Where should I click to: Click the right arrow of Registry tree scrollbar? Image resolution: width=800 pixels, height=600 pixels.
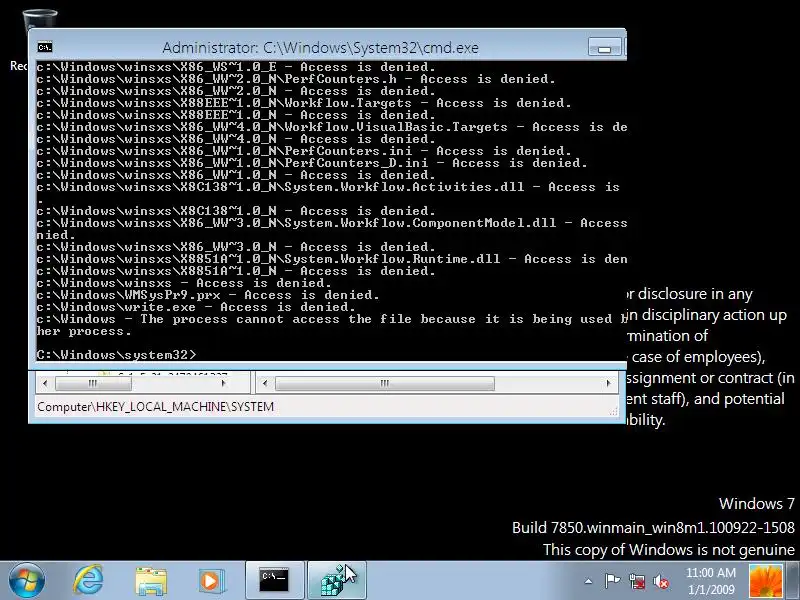(223, 383)
